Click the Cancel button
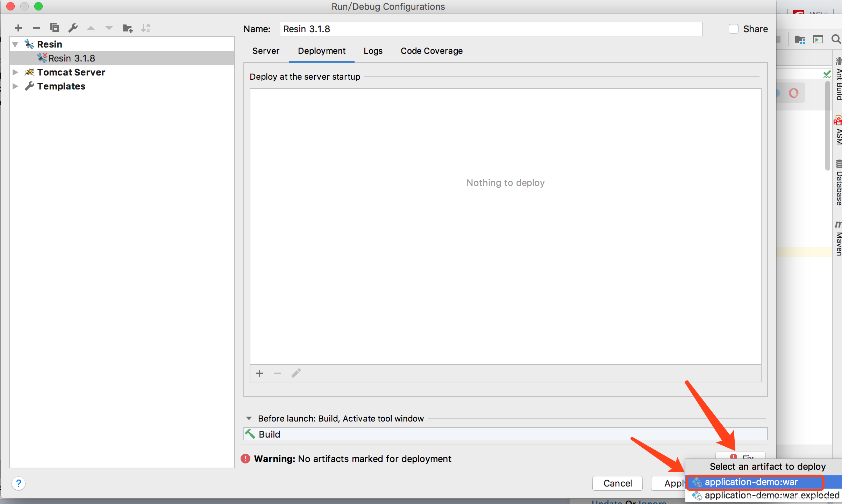Screen dimensions: 842x504 (618, 483)
